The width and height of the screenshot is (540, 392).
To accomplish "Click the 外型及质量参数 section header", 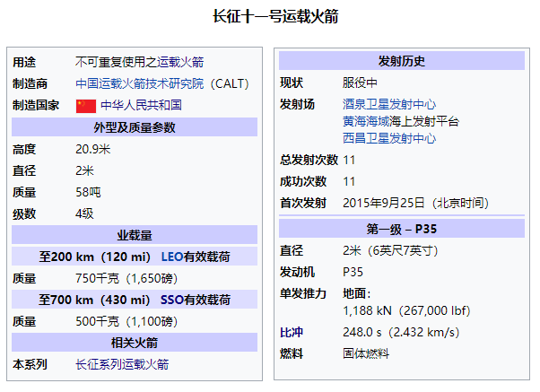I will pyautogui.click(x=135, y=127).
